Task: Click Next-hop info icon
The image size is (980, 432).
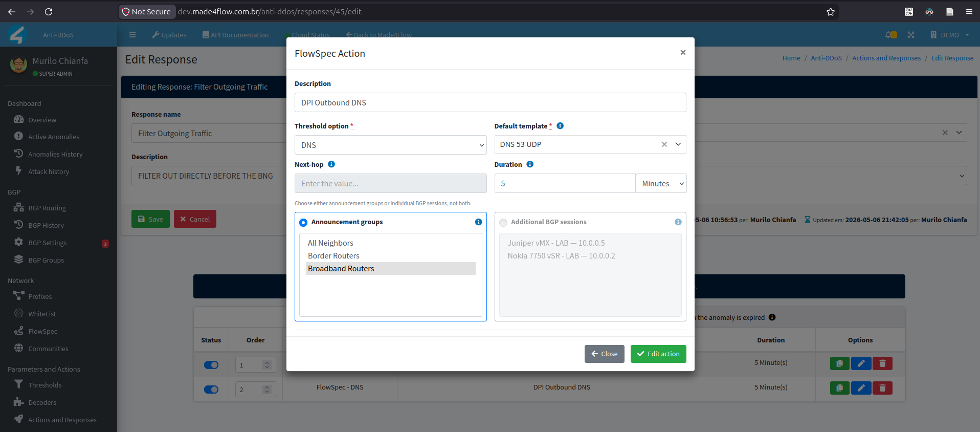Action: (331, 164)
